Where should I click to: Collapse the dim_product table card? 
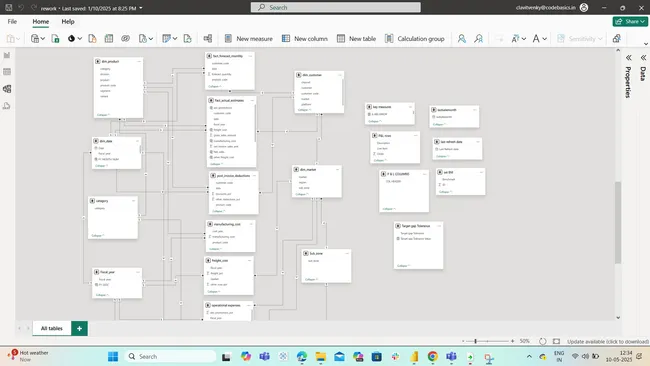(103, 115)
